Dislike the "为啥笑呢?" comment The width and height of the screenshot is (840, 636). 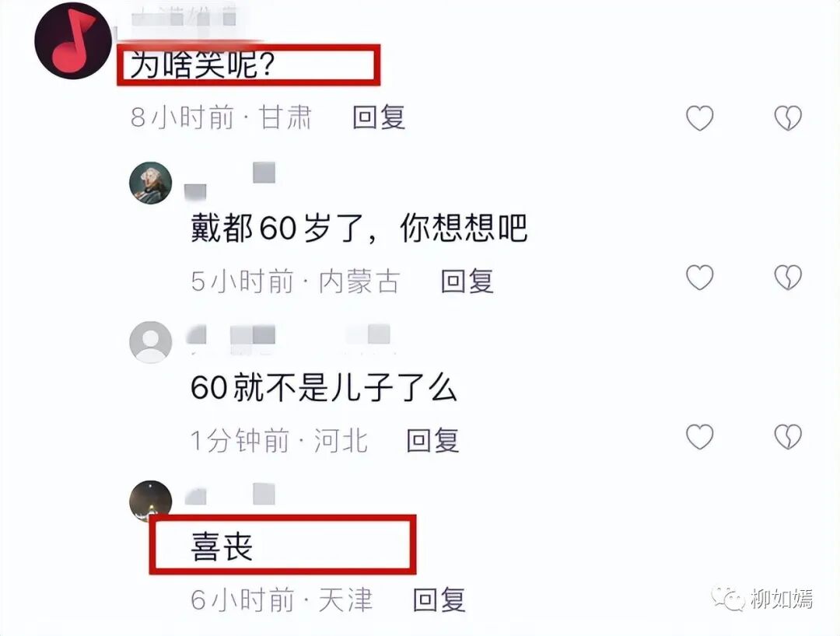click(788, 117)
